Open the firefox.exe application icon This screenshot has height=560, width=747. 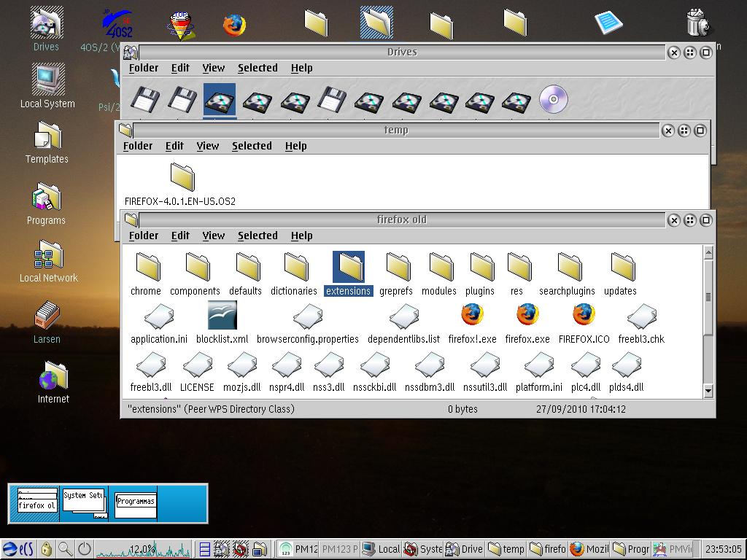coord(527,316)
